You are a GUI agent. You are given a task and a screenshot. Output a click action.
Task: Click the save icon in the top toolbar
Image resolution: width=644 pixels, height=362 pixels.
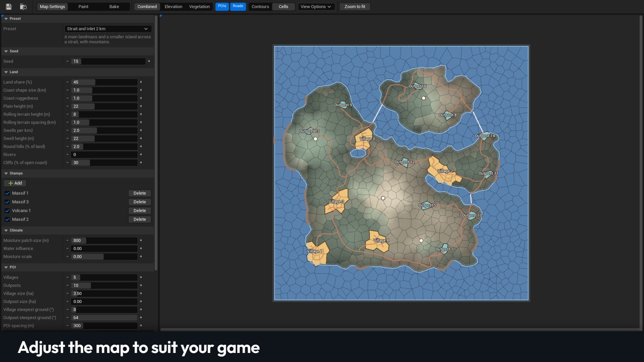click(x=9, y=7)
